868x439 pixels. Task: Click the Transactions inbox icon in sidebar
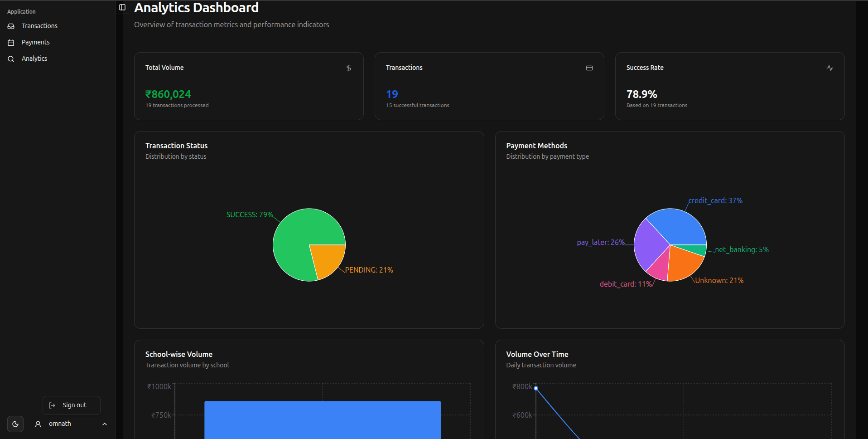pos(11,26)
